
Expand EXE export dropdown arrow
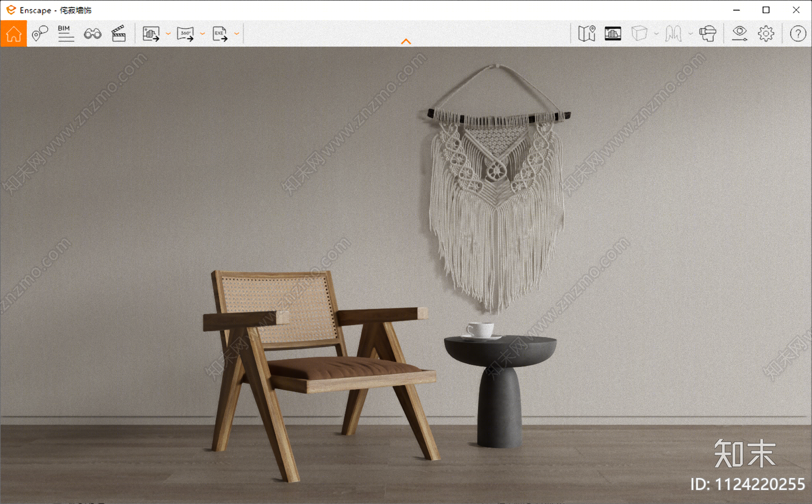236,34
